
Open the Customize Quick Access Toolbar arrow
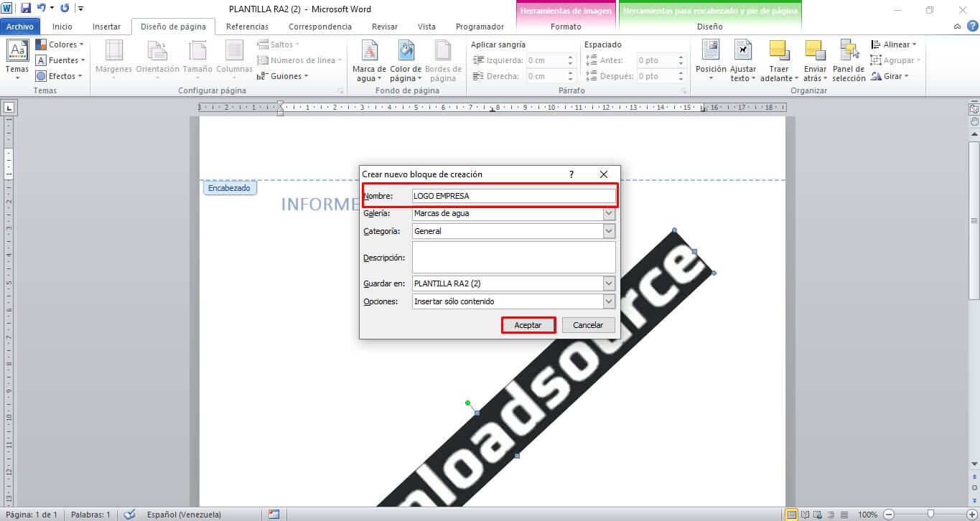click(80, 9)
